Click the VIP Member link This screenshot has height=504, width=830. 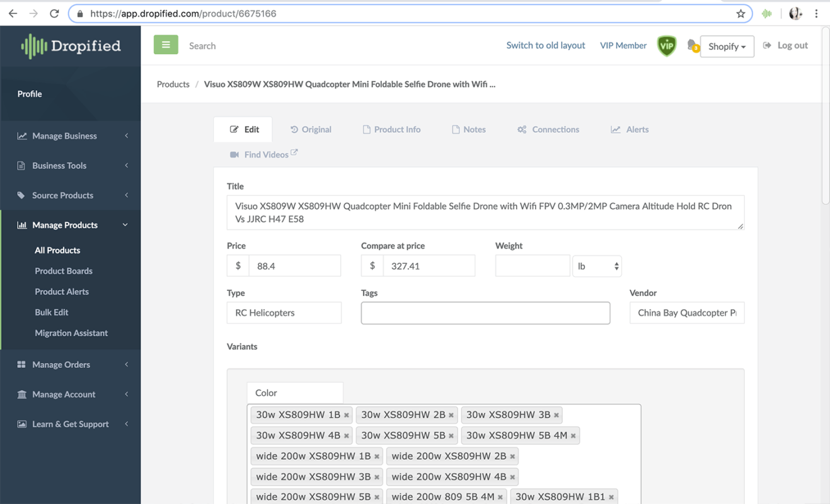tap(623, 45)
